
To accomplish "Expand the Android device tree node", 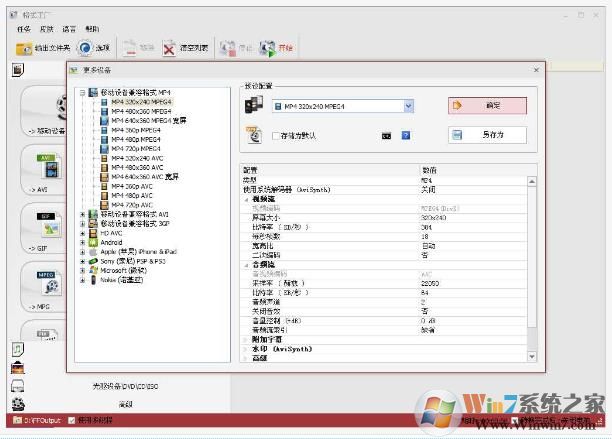I will (83, 242).
